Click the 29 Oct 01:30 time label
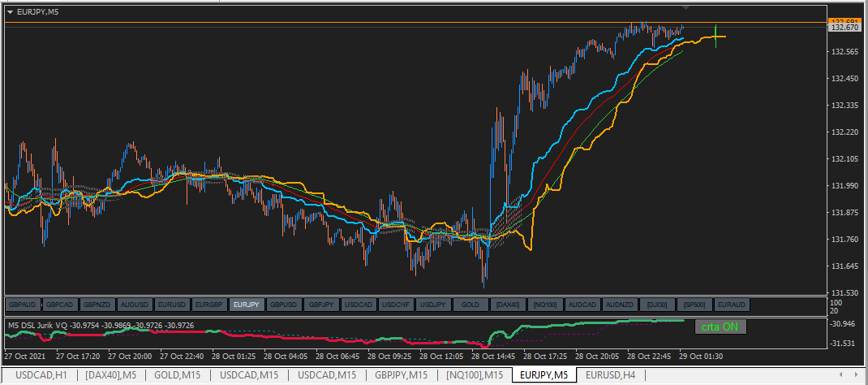The width and height of the screenshot is (868, 385). coord(701,356)
